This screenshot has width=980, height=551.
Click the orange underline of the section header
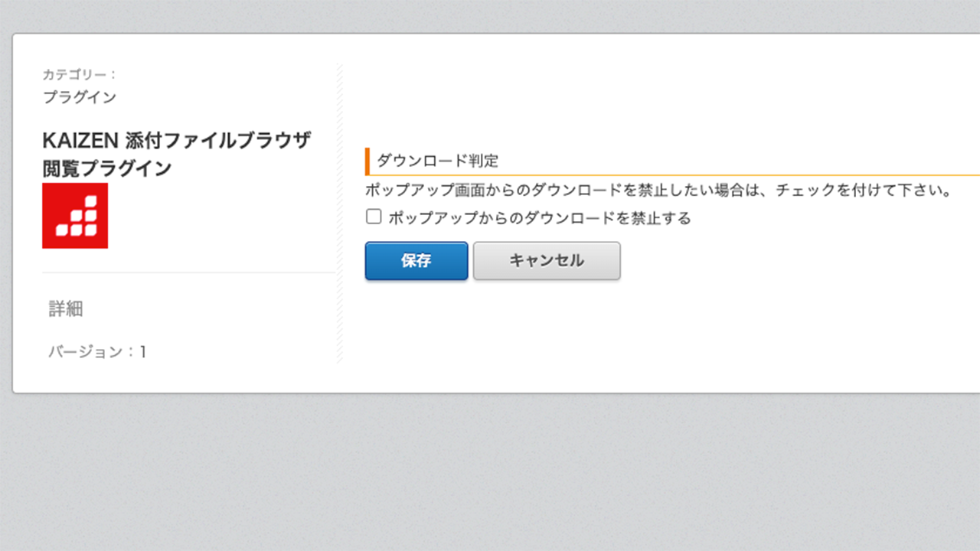[674, 175]
